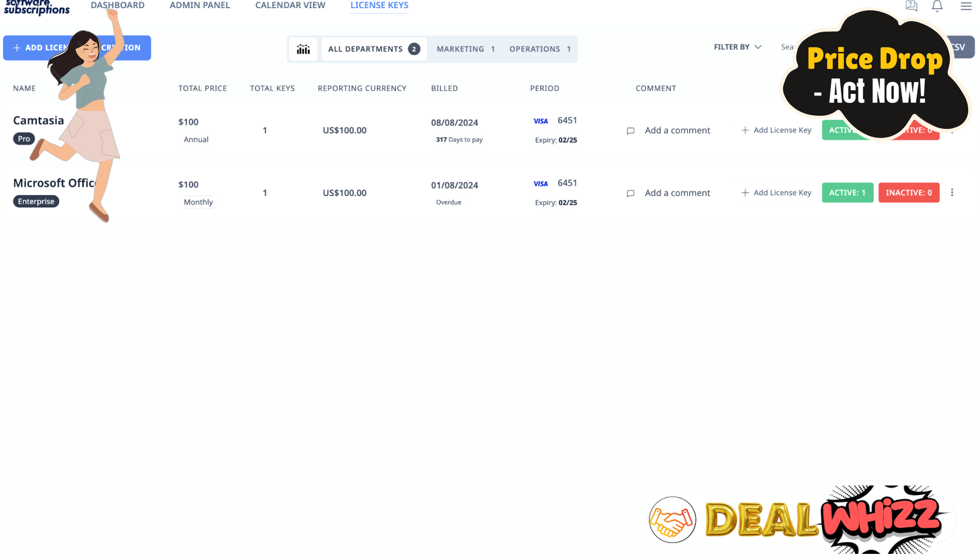Toggle the ACTIVE: 1 status for Microsoft Office

(847, 192)
